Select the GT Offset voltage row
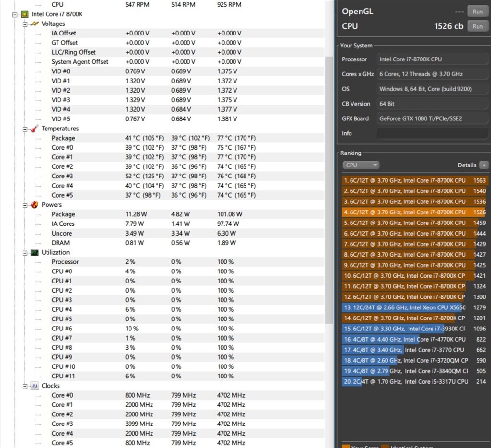Viewport: 491px width, 448px height. click(x=187, y=43)
